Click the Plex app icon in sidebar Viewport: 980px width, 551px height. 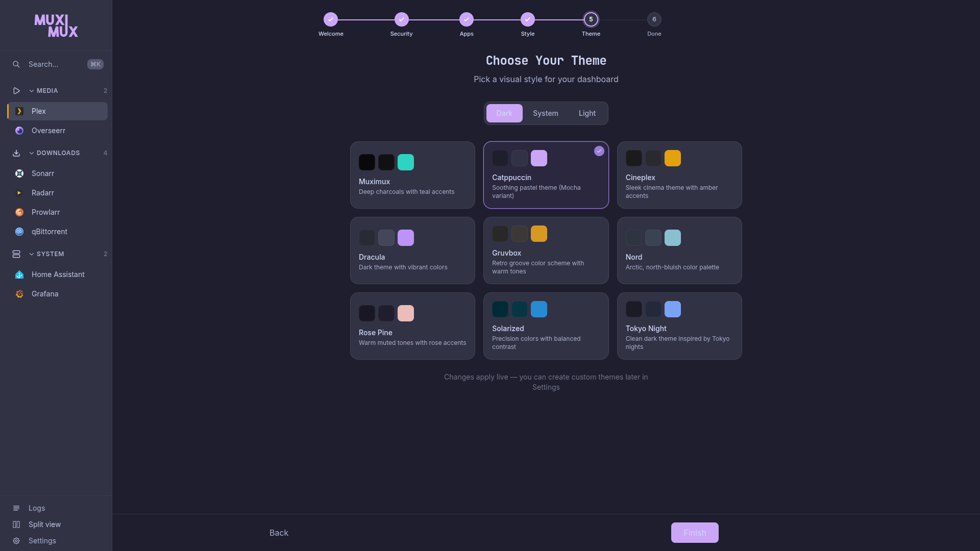(19, 111)
